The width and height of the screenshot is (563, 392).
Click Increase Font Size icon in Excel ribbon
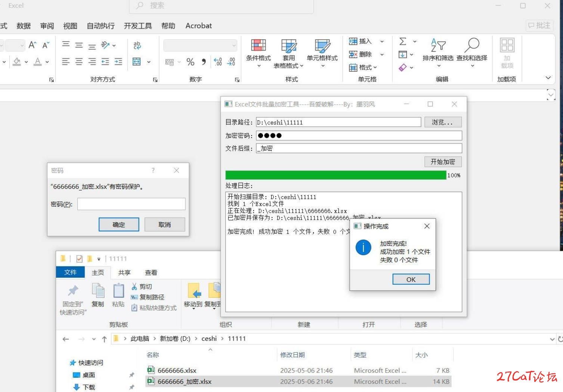(33, 45)
